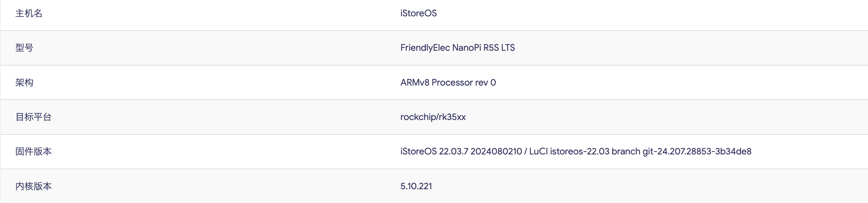Click the iStoreOS 22.03.7 firmware text
The width and height of the screenshot is (868, 203).
tap(434, 152)
